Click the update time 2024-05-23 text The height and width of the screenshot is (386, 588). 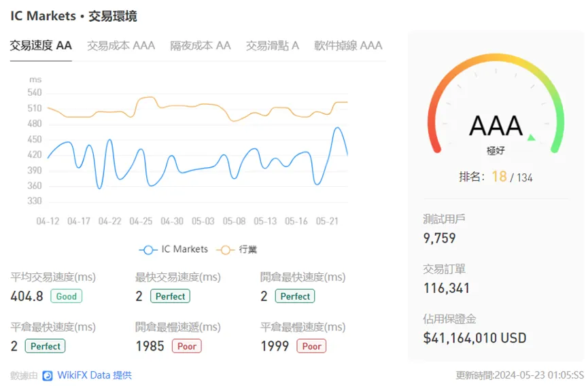(x=520, y=375)
